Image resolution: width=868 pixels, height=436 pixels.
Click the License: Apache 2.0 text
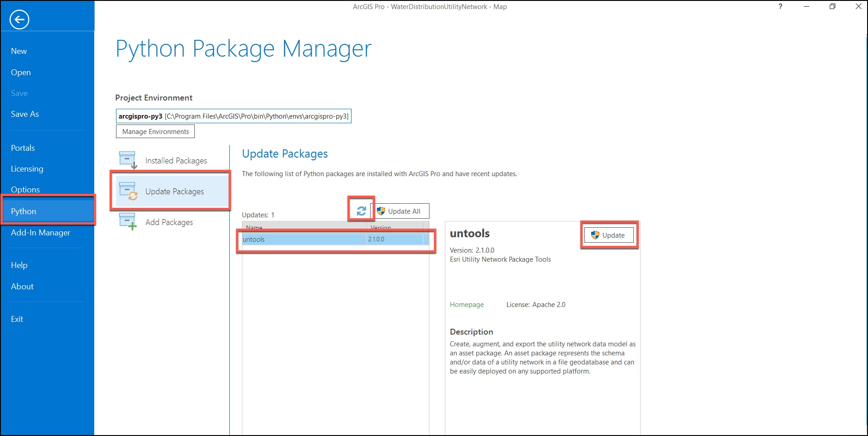536,305
